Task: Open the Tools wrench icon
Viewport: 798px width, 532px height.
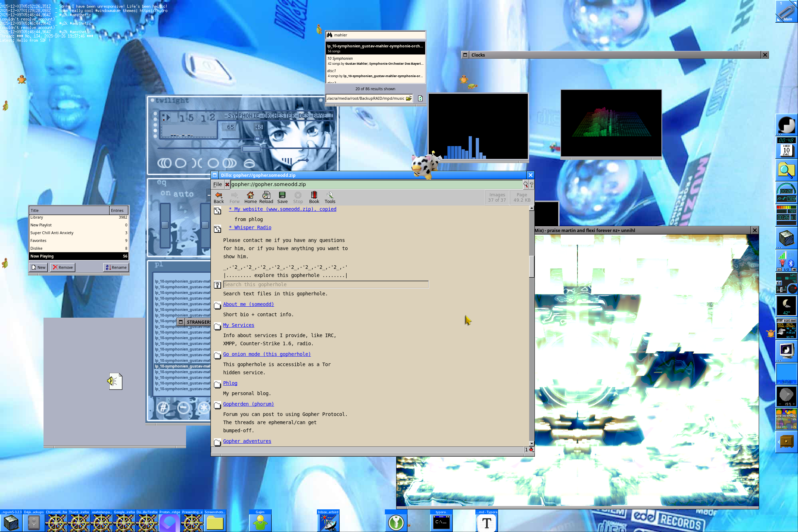Action: 330,197
